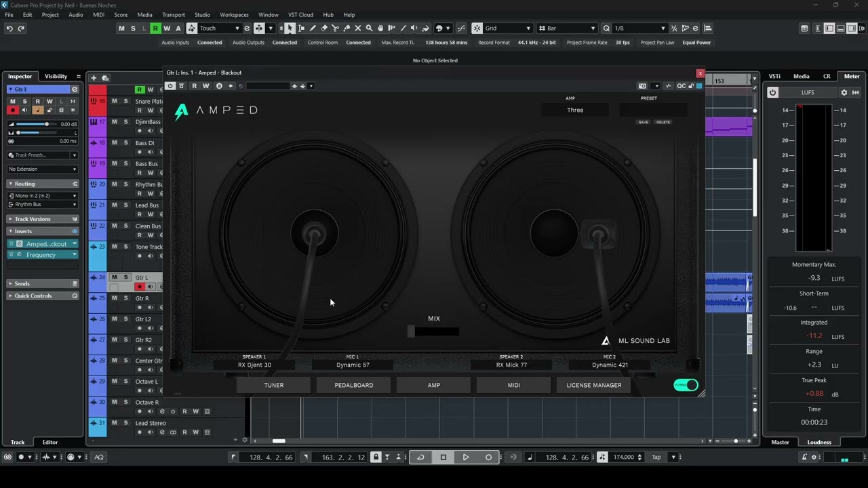The height and width of the screenshot is (488, 868).
Task: Expand the Quick Controls inspector section
Action: click(x=43, y=296)
